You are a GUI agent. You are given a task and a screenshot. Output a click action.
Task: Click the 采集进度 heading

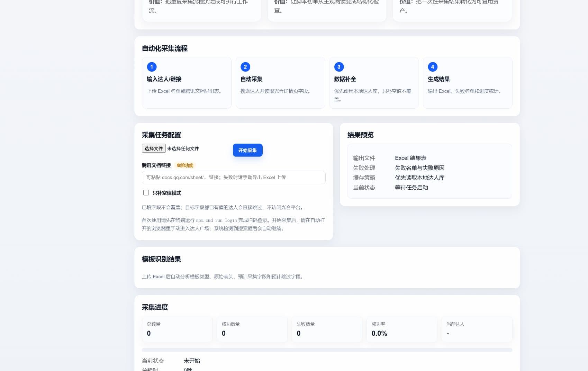click(155, 307)
